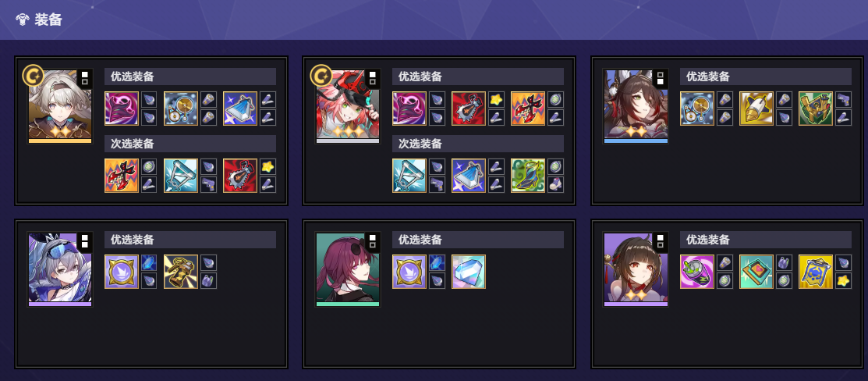Toggle the two-square switch on purple-haired sunglasses woman's portrait
868x381 pixels.
point(373,240)
